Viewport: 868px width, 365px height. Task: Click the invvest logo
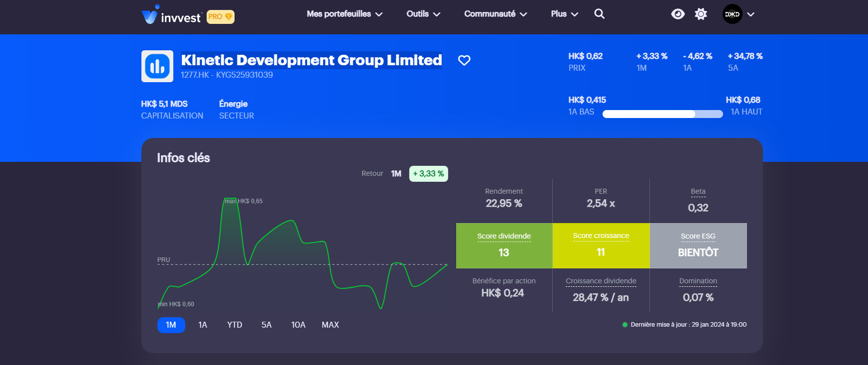click(x=171, y=14)
